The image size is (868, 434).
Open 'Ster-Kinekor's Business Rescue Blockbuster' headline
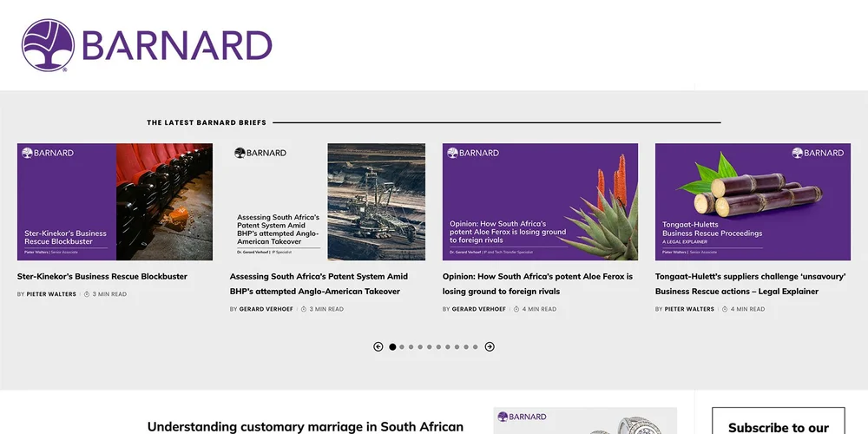coord(102,276)
